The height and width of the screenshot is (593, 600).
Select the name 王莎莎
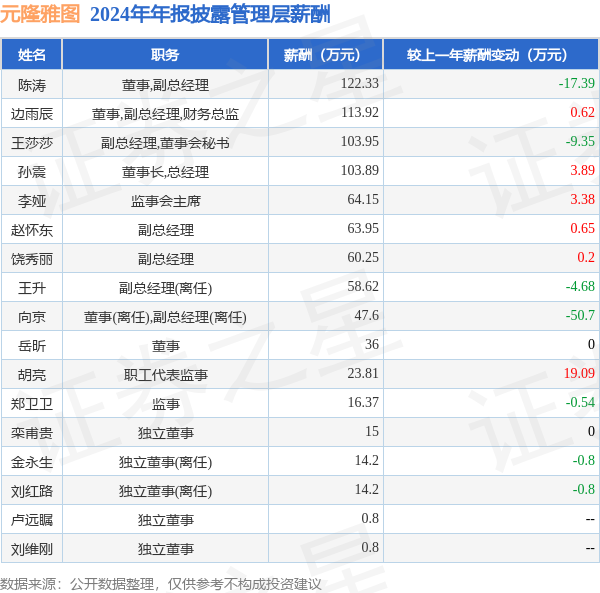pyautogui.click(x=32, y=143)
